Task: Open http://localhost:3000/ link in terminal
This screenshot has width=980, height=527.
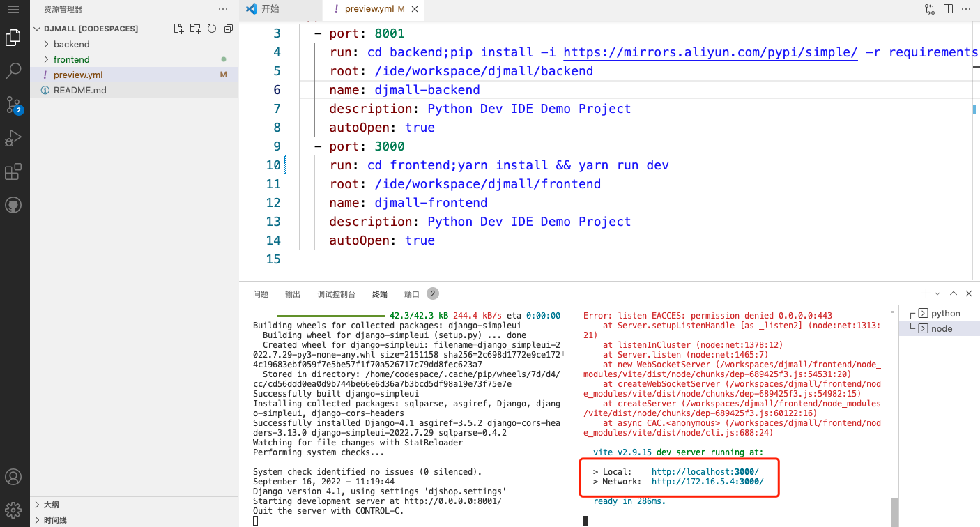Action: coord(705,472)
